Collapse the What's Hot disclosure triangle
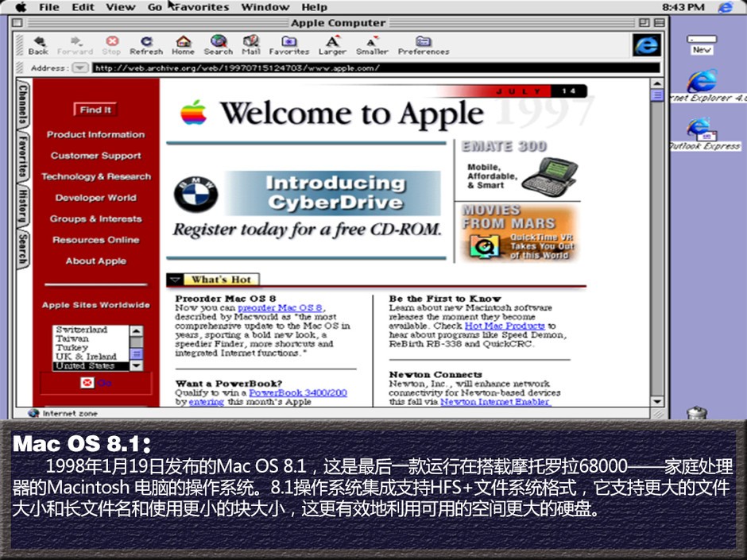The width and height of the screenshot is (747, 560). (x=175, y=280)
